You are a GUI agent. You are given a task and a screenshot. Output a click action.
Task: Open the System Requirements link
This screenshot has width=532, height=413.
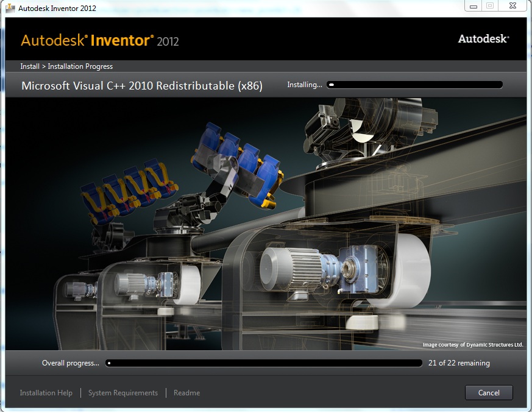[x=123, y=393]
